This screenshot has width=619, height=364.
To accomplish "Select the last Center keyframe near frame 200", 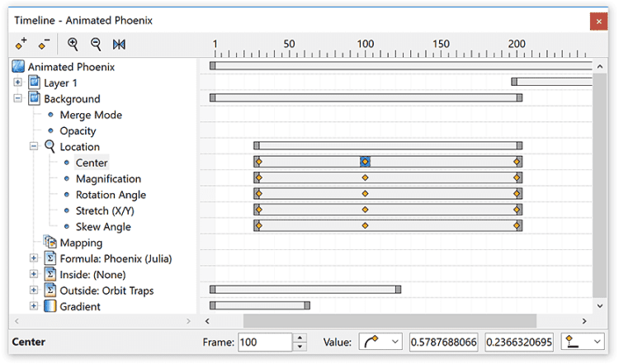I will [517, 162].
